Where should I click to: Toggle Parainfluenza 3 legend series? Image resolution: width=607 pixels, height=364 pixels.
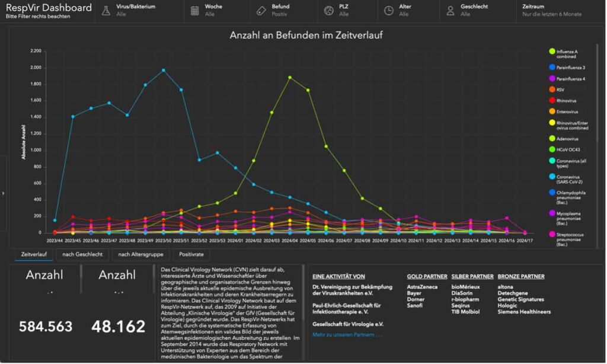tap(567, 68)
